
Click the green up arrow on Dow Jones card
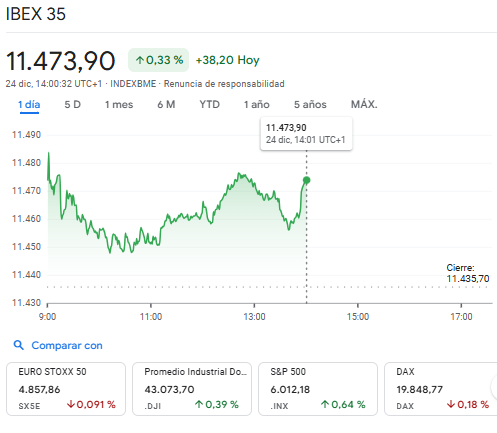(x=199, y=404)
